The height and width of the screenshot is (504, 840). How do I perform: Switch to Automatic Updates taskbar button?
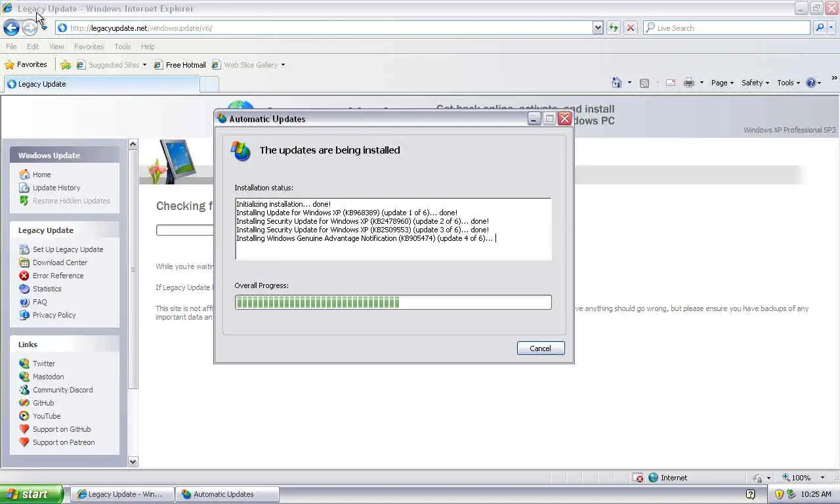point(227,494)
